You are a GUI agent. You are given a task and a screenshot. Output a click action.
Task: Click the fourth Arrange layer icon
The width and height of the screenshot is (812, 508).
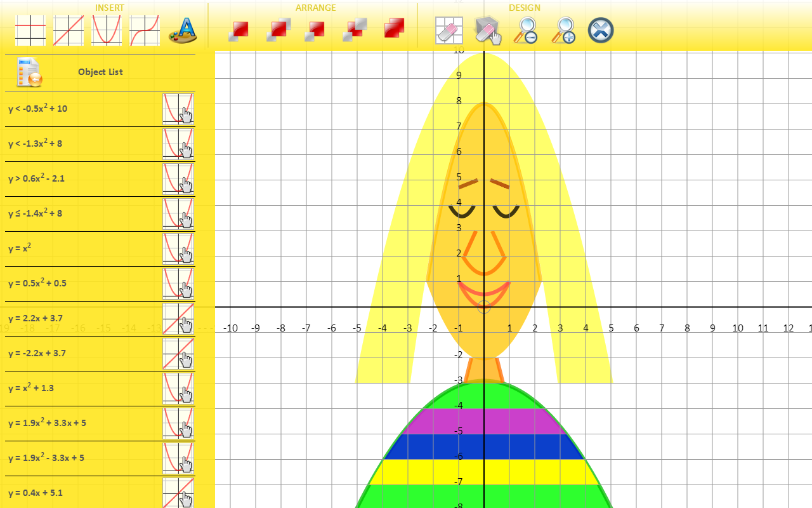pos(355,30)
